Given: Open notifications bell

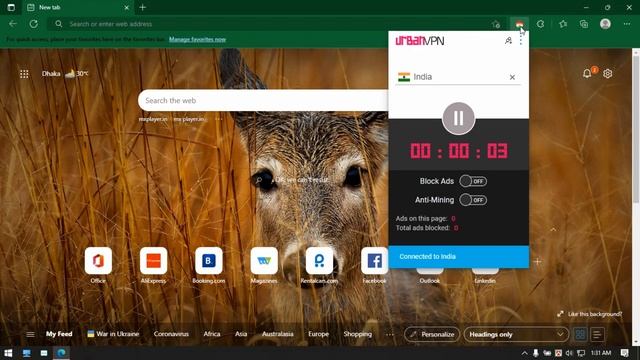Looking at the screenshot, I should [587, 73].
